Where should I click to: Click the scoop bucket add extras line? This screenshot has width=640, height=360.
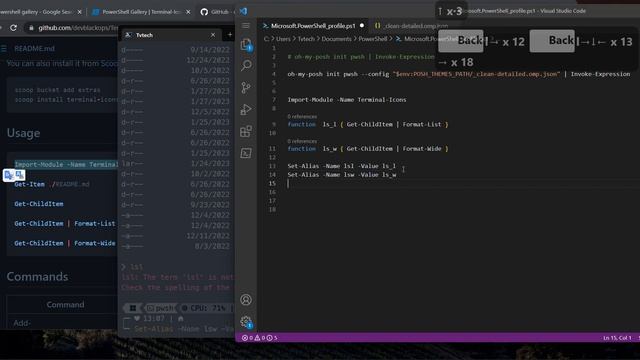(57, 90)
